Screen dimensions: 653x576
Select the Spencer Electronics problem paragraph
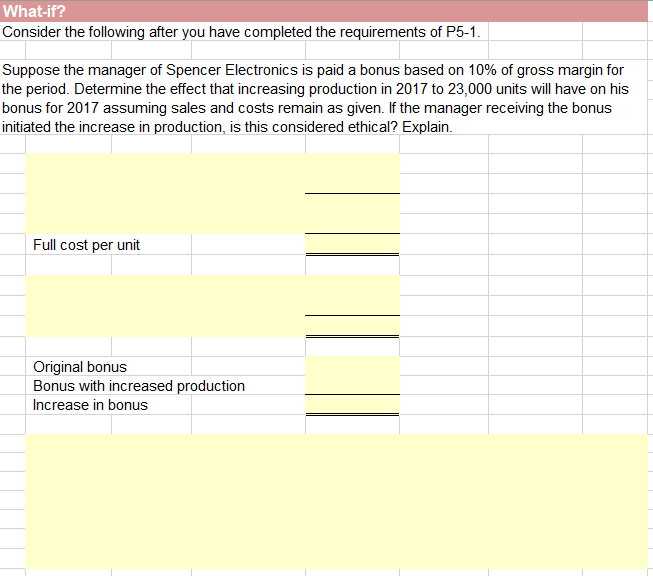point(315,98)
